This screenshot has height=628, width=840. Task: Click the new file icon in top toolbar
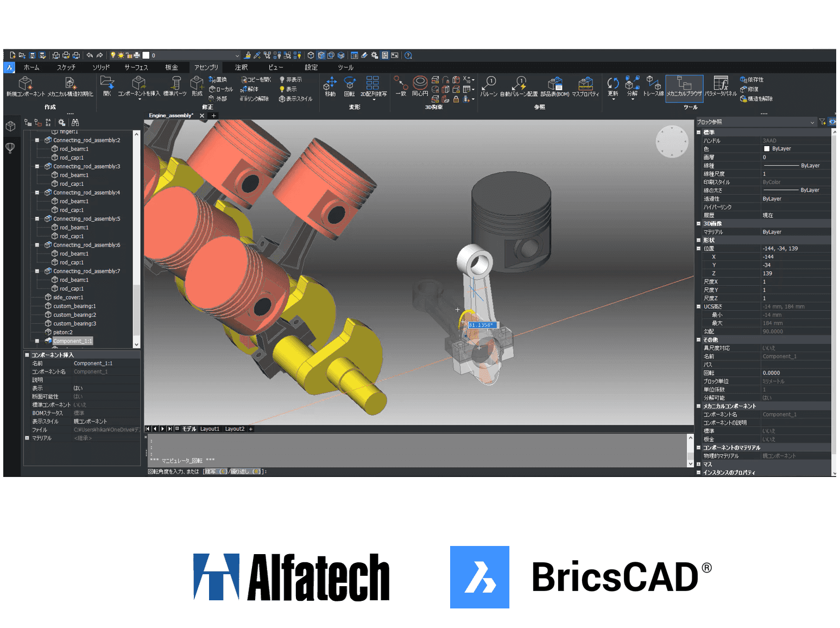point(12,55)
